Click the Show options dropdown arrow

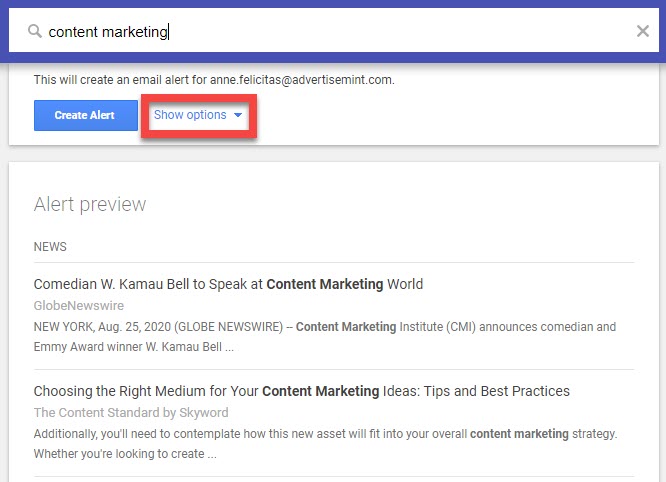tap(238, 115)
